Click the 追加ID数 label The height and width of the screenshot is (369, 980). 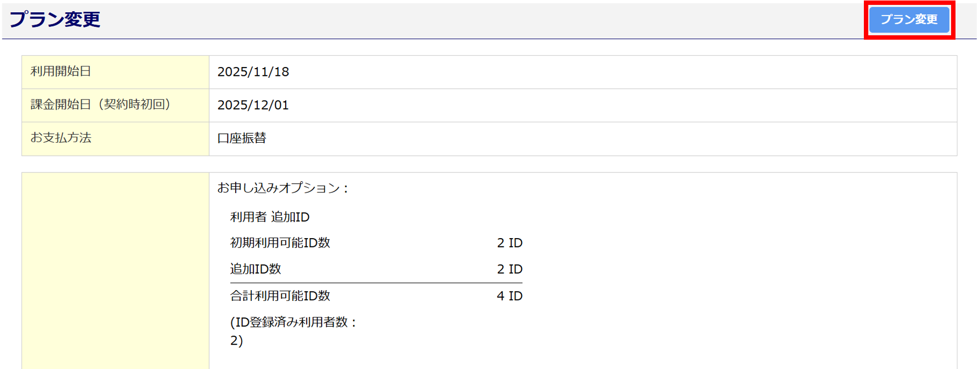point(255,269)
